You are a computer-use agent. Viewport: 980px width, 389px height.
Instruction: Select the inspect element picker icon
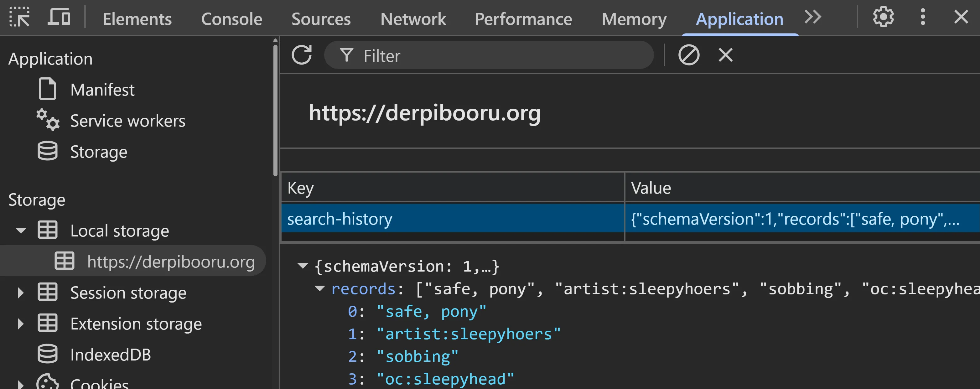20,17
